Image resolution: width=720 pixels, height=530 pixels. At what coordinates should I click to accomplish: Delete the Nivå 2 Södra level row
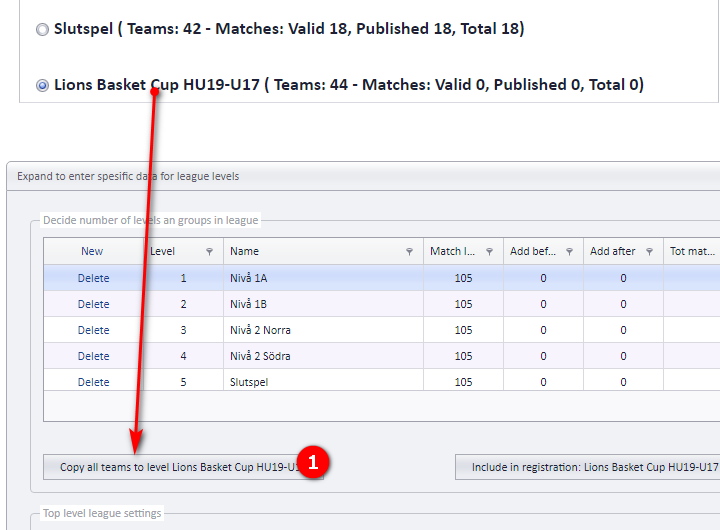pyautogui.click(x=94, y=356)
